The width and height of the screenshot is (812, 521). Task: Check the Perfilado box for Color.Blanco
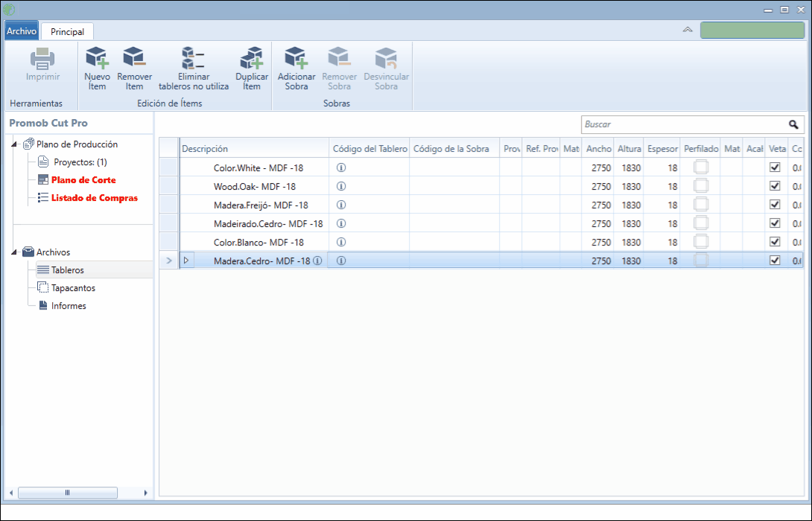(701, 242)
